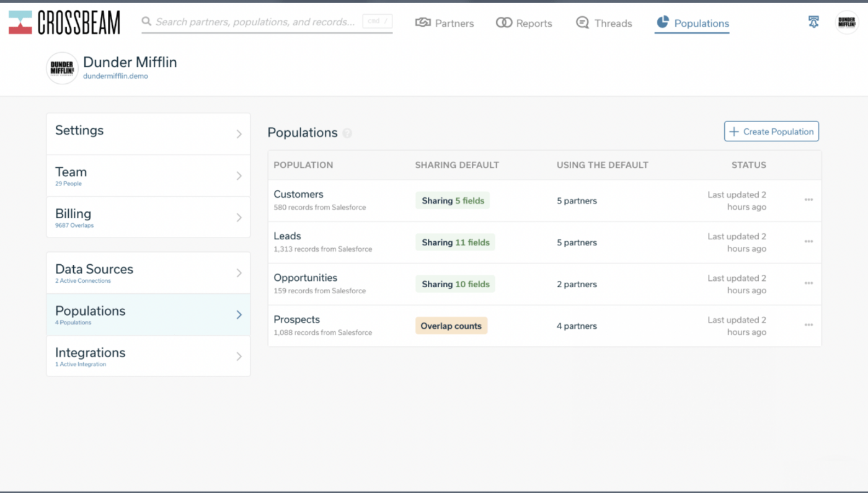Click the Overlap counts badge

click(451, 326)
